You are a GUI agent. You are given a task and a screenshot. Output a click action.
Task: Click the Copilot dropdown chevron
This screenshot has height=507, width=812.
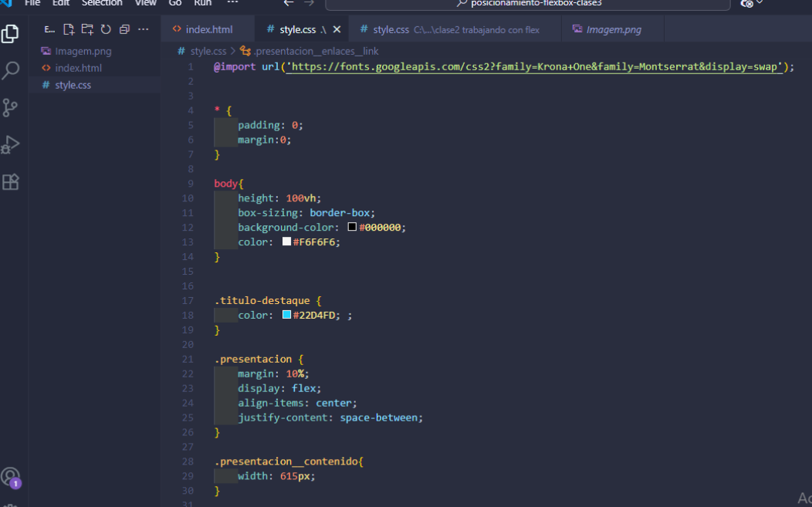pos(760,3)
